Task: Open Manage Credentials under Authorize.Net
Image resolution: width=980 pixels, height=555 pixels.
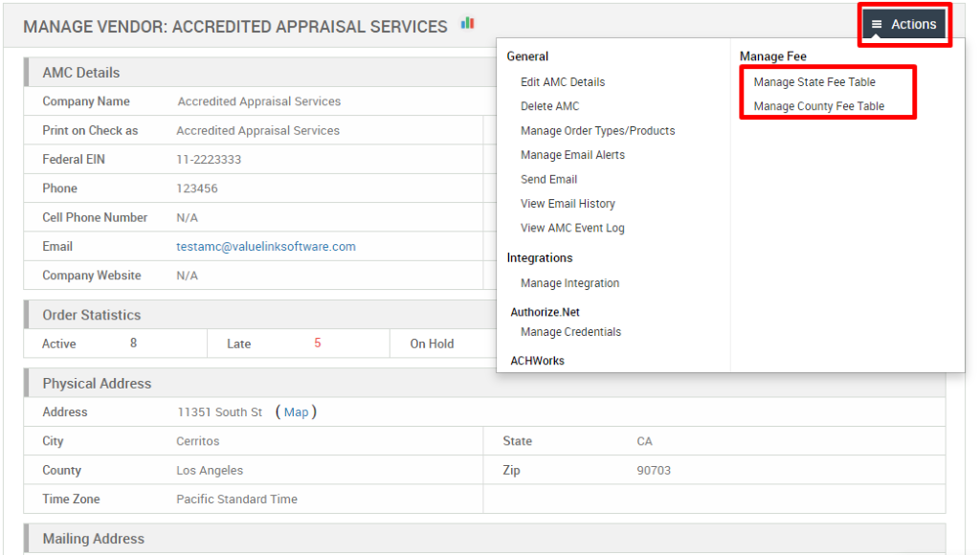Action: coord(570,332)
